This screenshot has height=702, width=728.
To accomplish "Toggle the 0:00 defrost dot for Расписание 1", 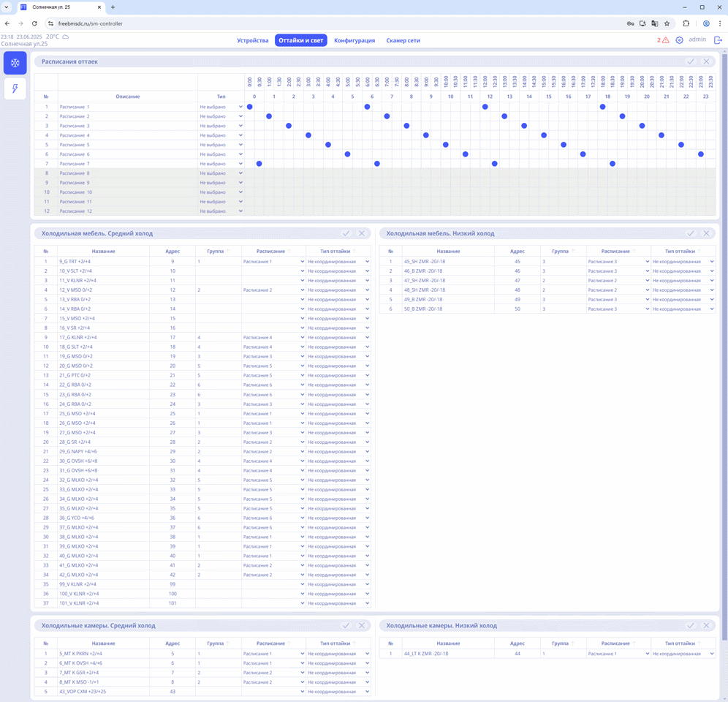I will (250, 107).
